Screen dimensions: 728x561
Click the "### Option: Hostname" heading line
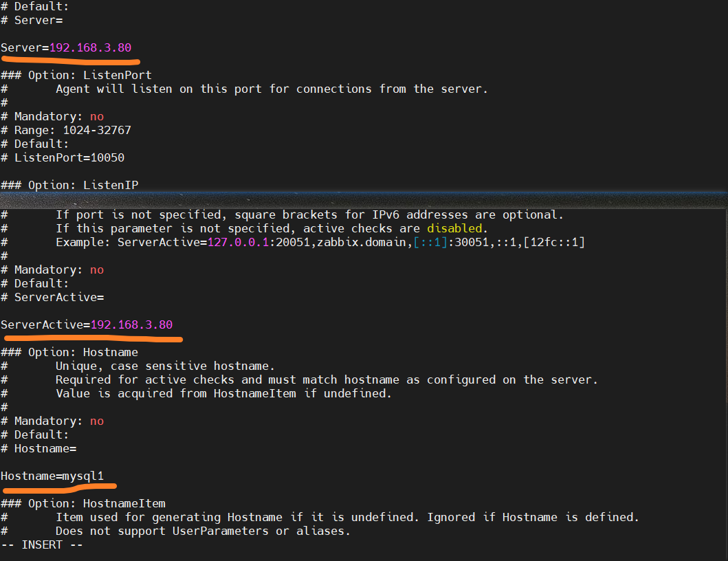pos(69,352)
